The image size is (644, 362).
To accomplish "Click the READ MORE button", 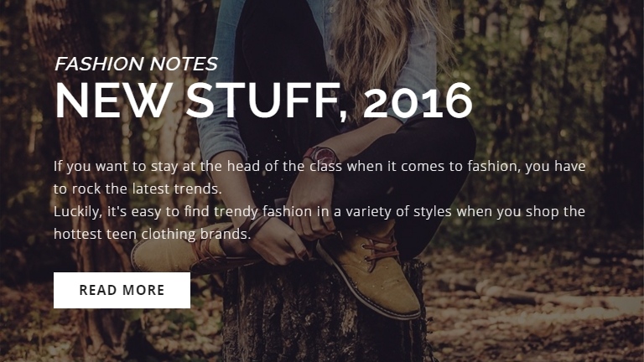I will 122,290.
